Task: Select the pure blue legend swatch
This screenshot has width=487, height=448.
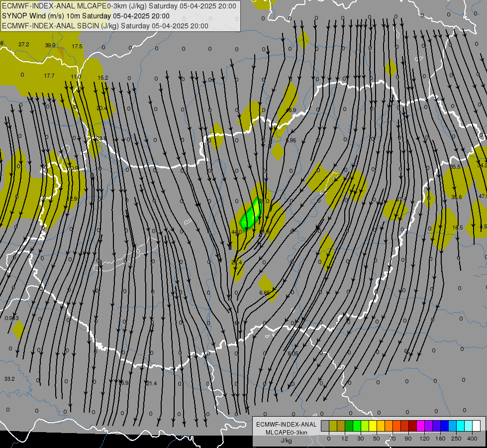Action: point(445,426)
